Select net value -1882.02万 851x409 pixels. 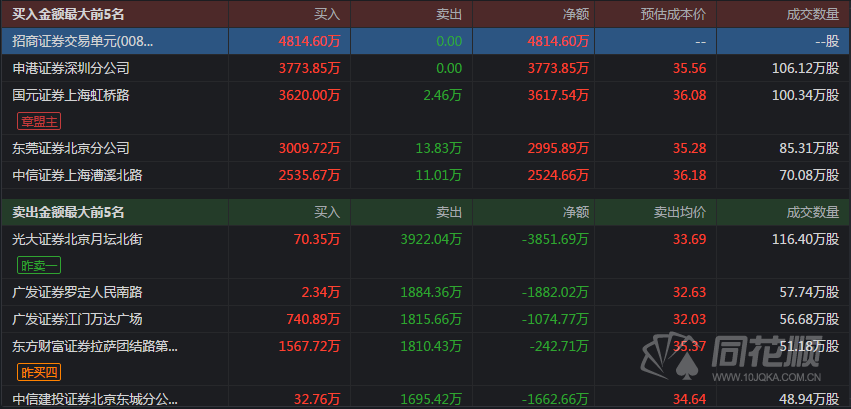coord(555,292)
